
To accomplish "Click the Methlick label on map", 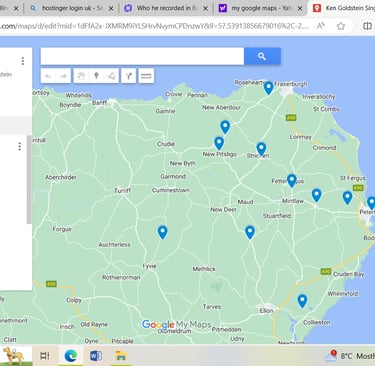I will pos(204,269).
